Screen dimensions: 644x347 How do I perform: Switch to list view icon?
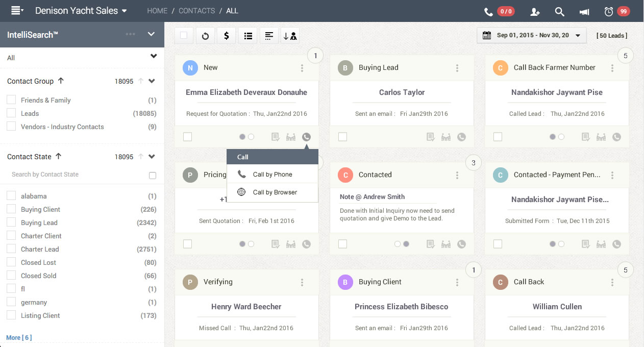tap(248, 36)
